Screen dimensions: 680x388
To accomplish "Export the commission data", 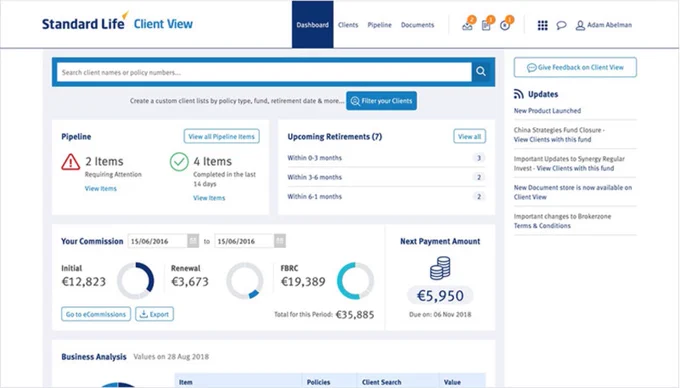I will (x=154, y=314).
